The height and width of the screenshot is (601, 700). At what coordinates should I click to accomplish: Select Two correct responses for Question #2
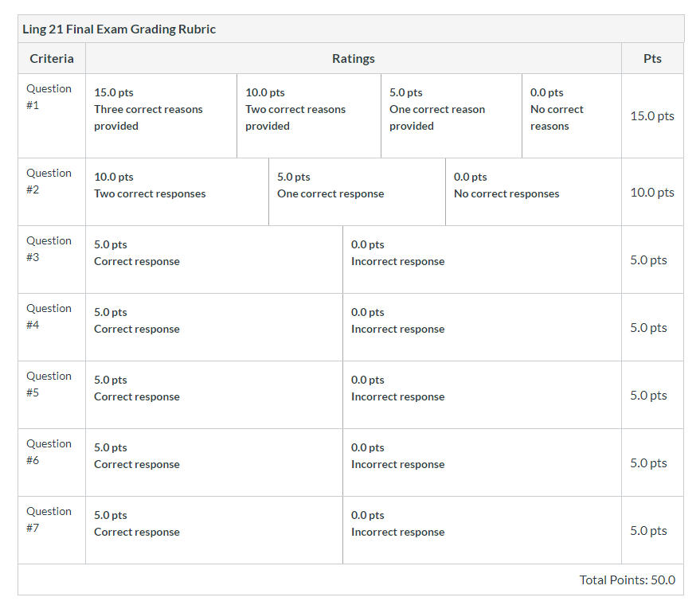177,192
